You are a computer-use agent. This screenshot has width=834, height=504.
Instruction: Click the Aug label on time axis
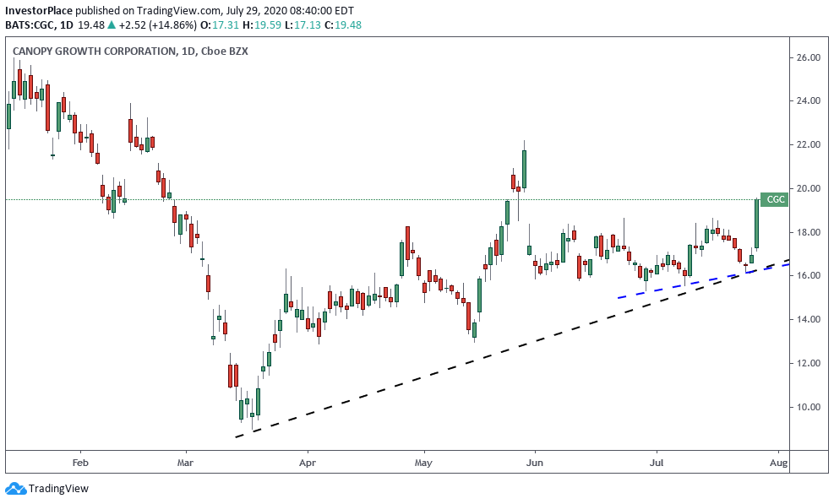[x=779, y=463]
